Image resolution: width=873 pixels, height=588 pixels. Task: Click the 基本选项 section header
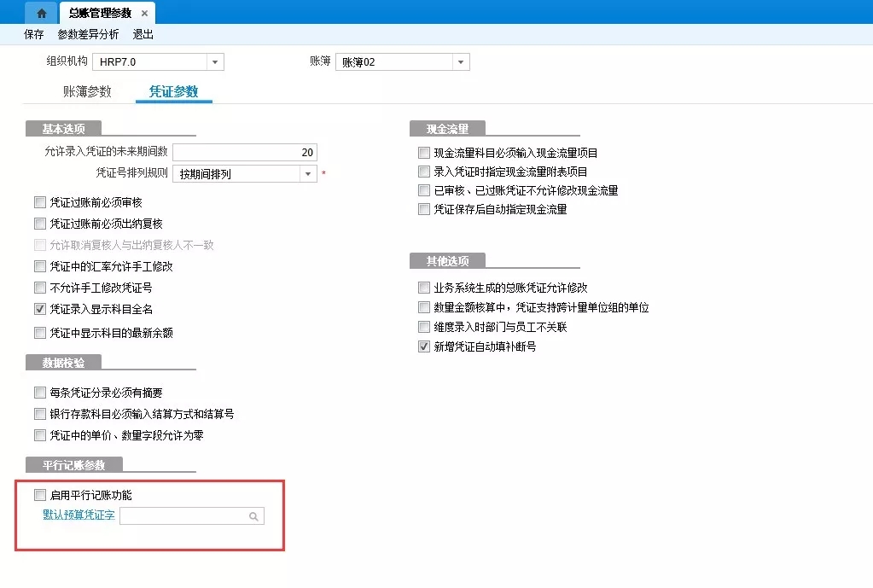(63, 129)
